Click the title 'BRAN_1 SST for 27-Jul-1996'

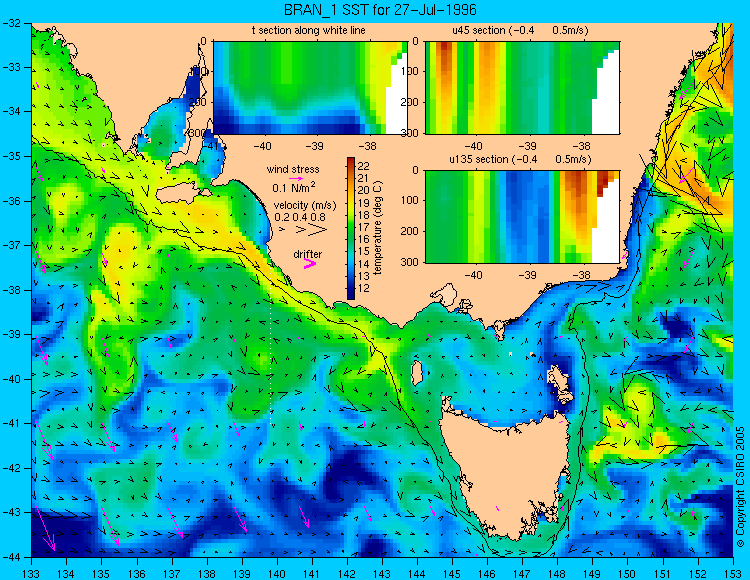(380, 10)
